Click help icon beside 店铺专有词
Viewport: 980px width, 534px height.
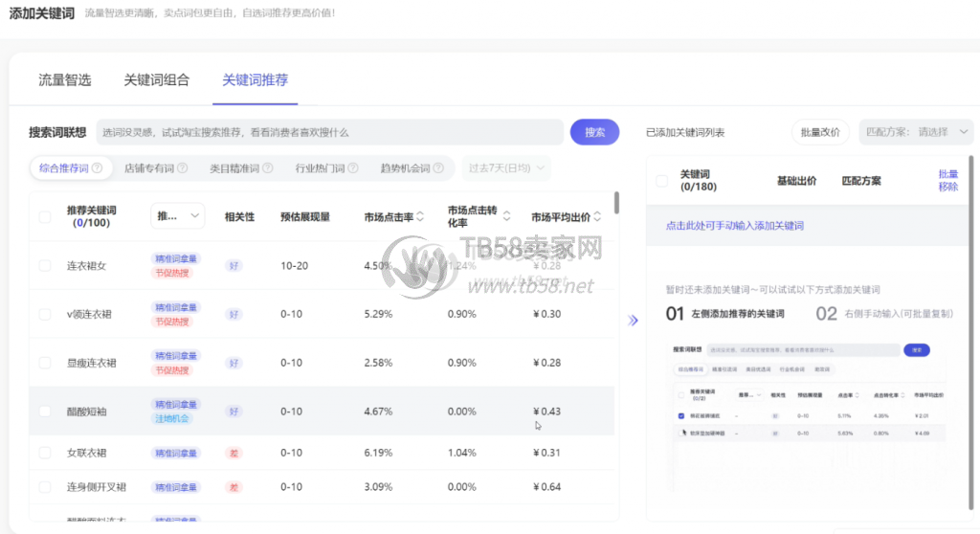[x=183, y=168]
